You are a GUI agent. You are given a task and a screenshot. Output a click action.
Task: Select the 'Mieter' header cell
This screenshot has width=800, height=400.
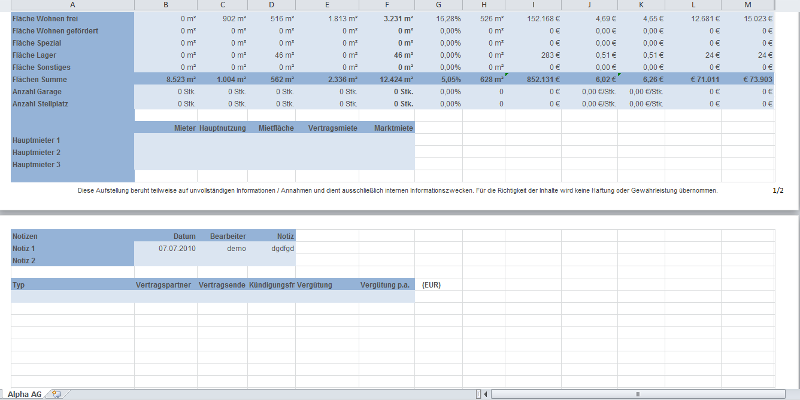[166, 128]
